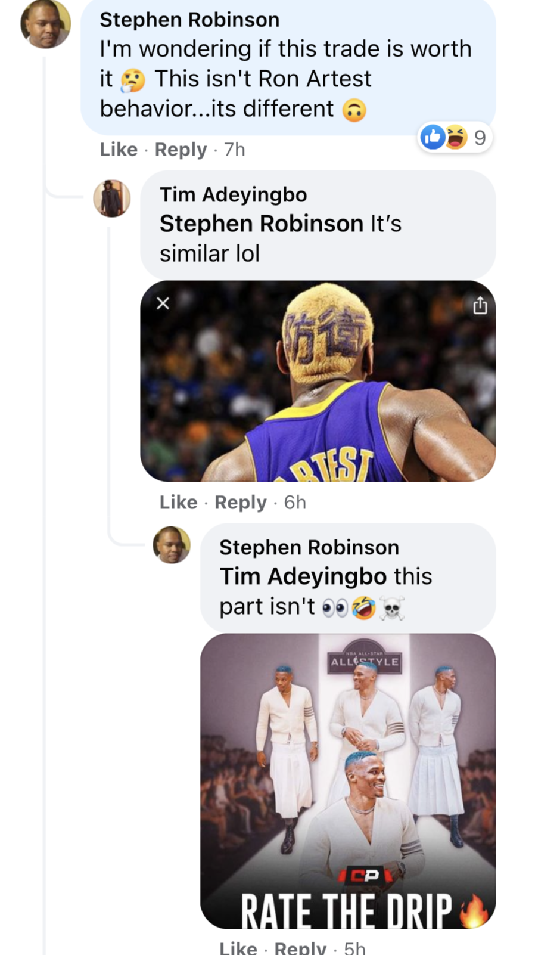The height and width of the screenshot is (955, 560).
Task: Reply to the 5h Rate The Drip comment
Action: (300, 947)
